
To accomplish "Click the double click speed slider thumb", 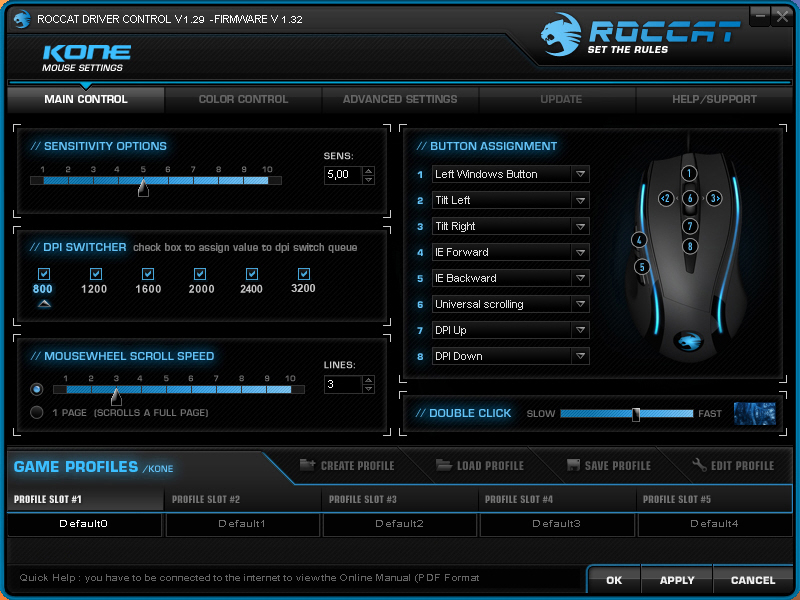I will tap(636, 414).
